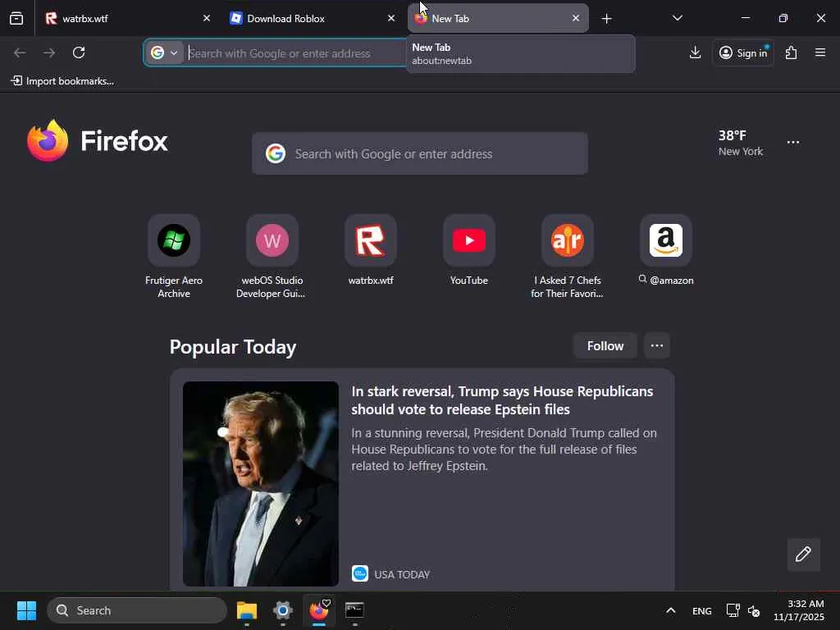Switch to the Download Roblox tab
Viewport: 840px width, 630px height.
point(312,18)
